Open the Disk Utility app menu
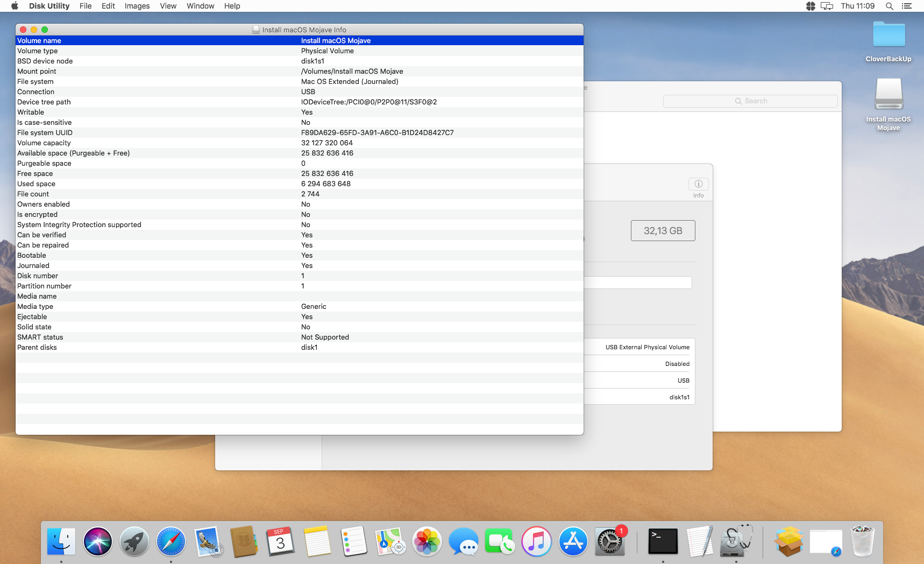Screen dimensions: 924x564 coord(49,6)
